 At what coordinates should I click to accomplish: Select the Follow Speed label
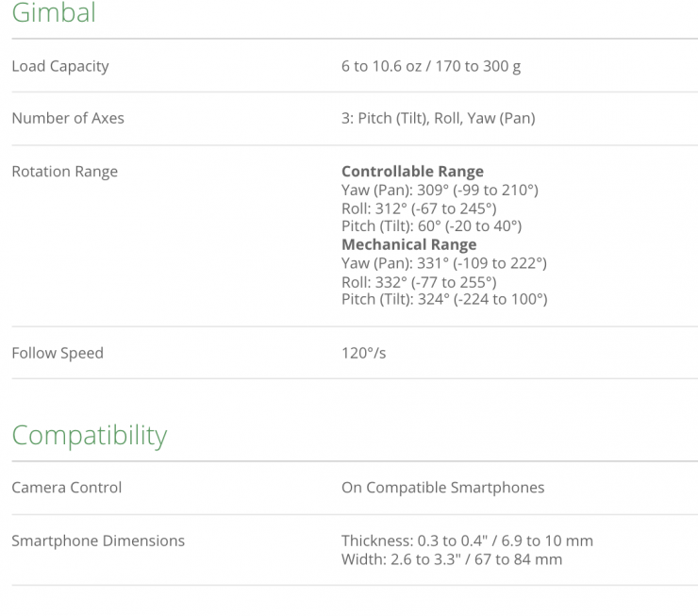click(58, 354)
